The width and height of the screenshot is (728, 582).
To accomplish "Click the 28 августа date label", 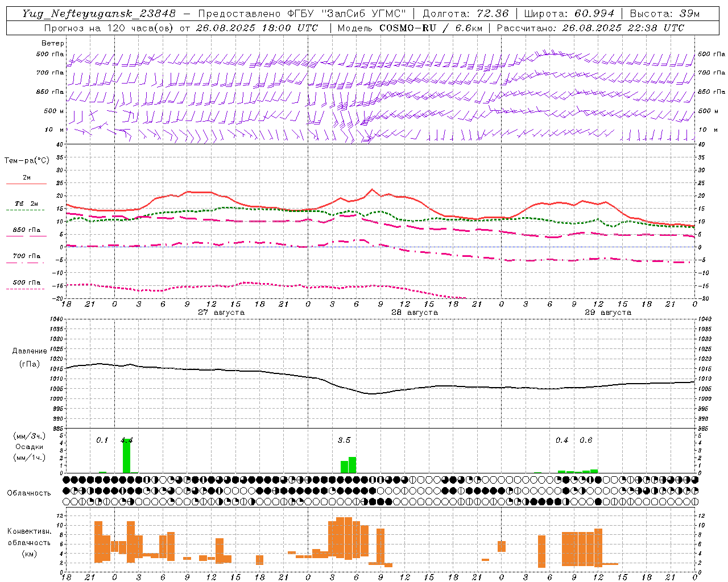I will click(x=415, y=313).
